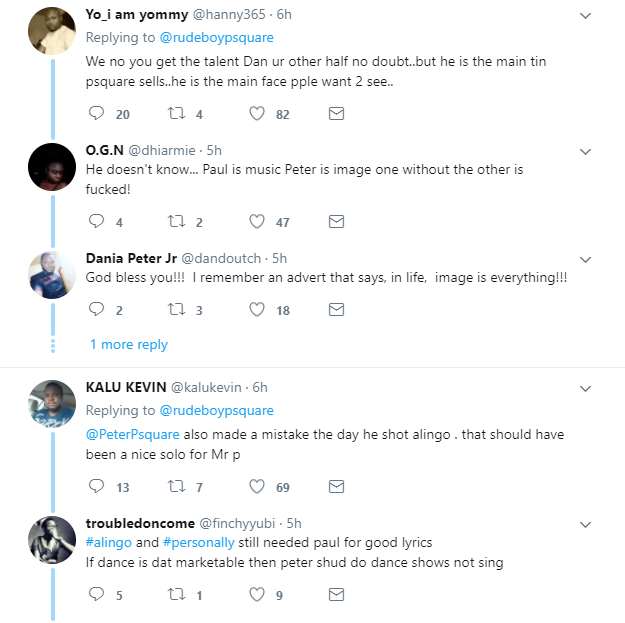This screenshot has height=623, width=625.
Task: Retweet Dania Peter Jr's tweet
Action: click(x=176, y=310)
